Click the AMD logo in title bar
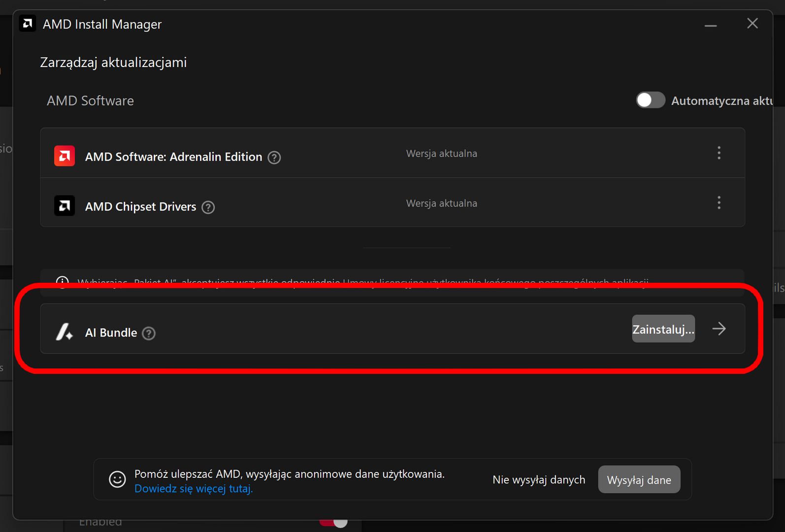The image size is (785, 532). (28, 24)
